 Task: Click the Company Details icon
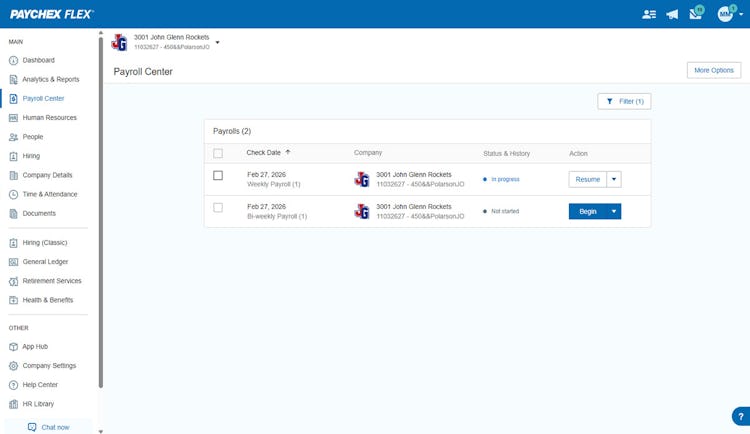(13, 175)
